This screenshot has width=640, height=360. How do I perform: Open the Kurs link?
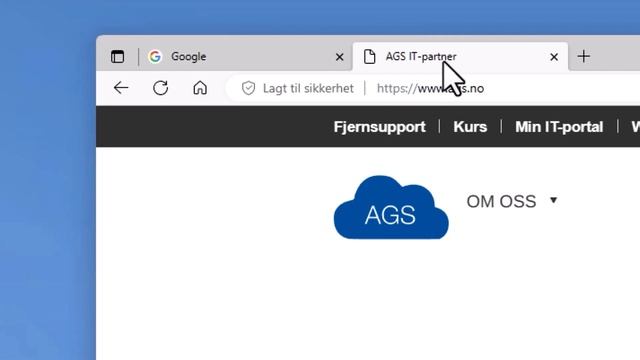click(x=470, y=127)
